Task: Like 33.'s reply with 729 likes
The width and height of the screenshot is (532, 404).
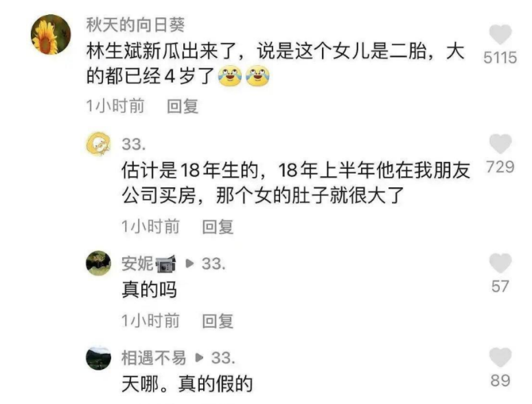Action: point(500,144)
